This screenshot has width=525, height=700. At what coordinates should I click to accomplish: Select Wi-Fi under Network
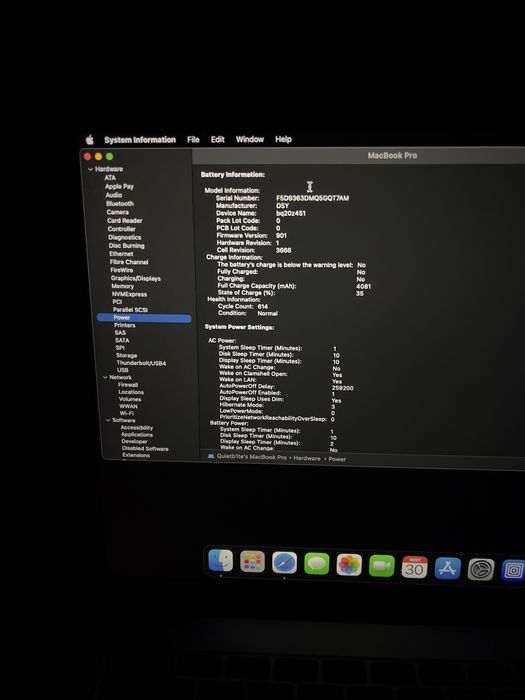(x=127, y=413)
